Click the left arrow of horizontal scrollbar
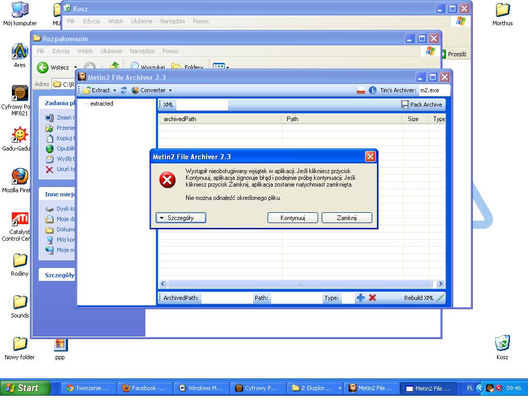 click(163, 284)
